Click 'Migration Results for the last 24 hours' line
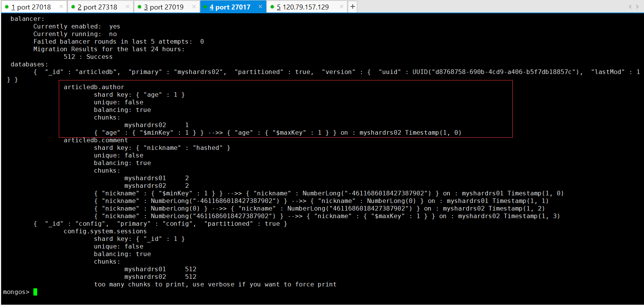 point(109,49)
